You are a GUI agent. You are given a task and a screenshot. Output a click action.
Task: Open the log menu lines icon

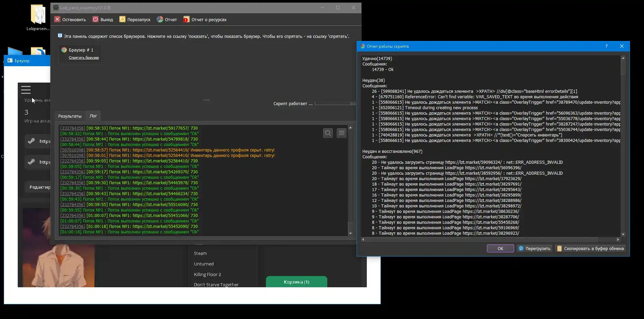(342, 133)
